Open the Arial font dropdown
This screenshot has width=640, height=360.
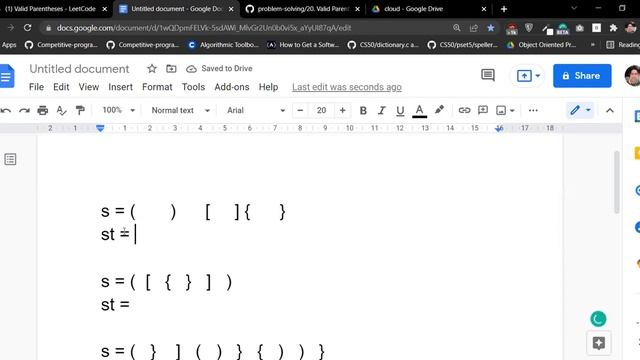click(256, 110)
